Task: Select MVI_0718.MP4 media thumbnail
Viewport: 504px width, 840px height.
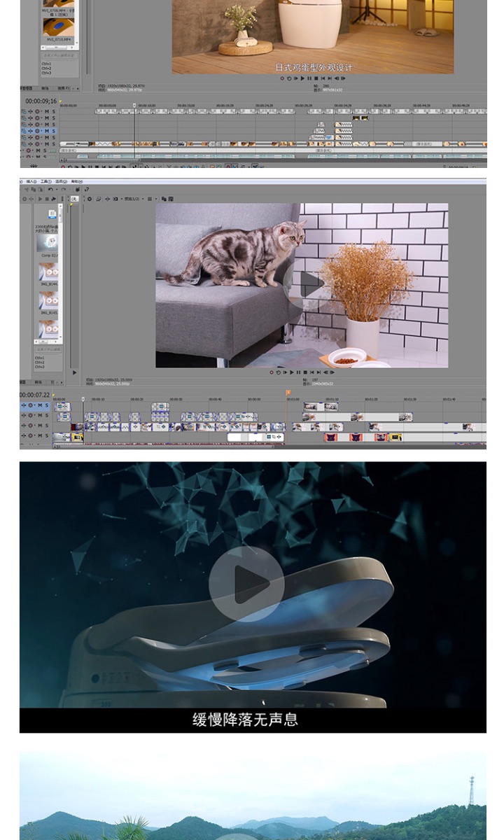Action: [x=59, y=27]
